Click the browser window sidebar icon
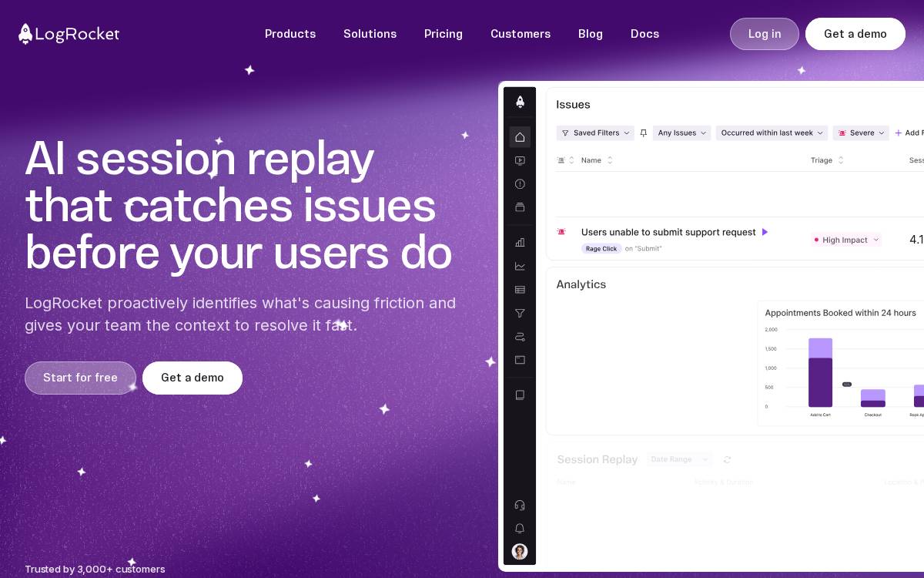Viewport: 924px width, 578px height. pyautogui.click(x=520, y=360)
